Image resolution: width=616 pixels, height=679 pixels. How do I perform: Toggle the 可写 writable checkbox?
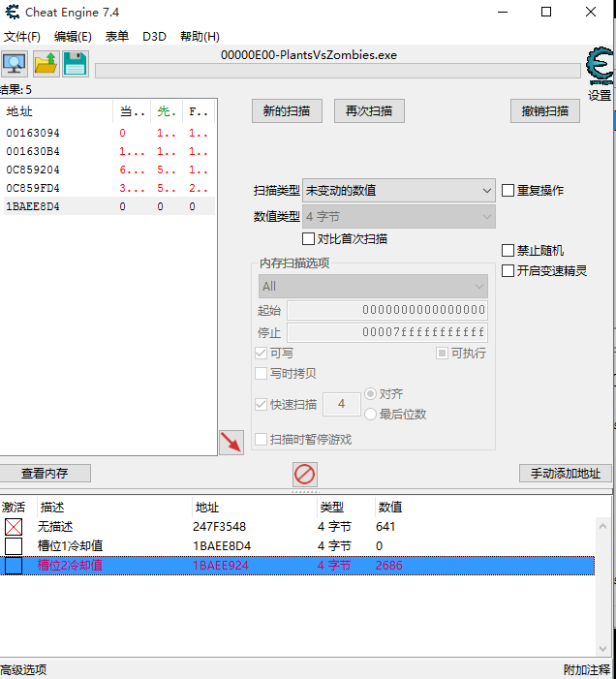261,354
